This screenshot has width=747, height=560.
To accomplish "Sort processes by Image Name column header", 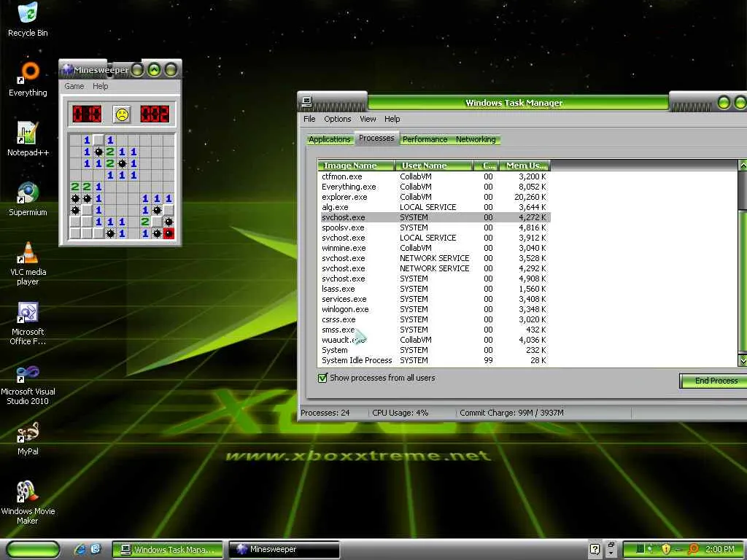I will coord(356,166).
